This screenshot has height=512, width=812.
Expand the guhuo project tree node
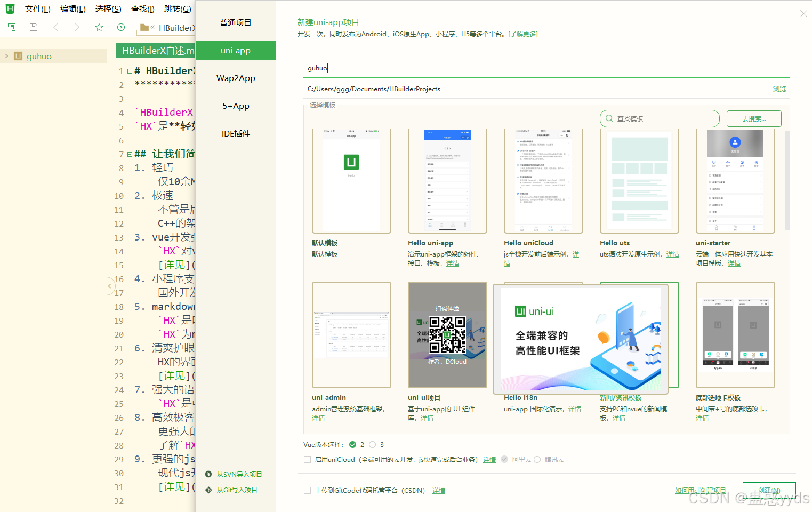[x=6, y=56]
